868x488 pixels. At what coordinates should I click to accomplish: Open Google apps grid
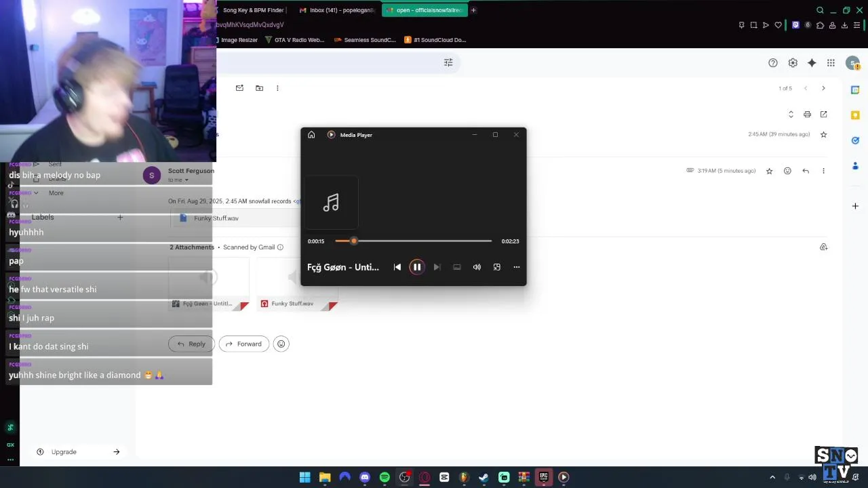coord(831,63)
